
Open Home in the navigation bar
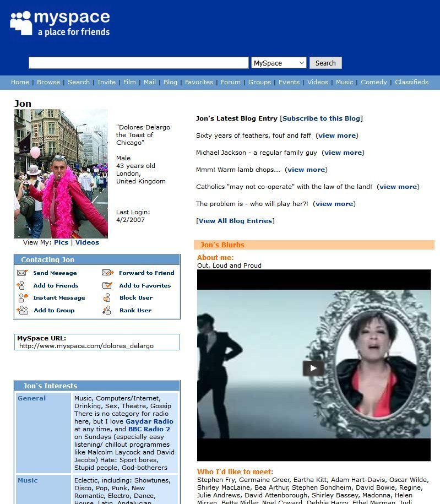[20, 82]
